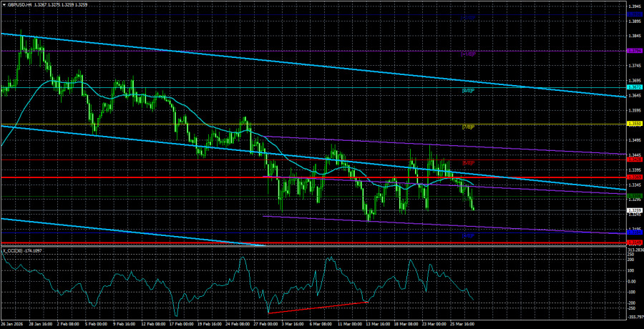The height and width of the screenshot is (329, 644).
Task: Click the red [6/8]P level label
Action: click(x=467, y=163)
